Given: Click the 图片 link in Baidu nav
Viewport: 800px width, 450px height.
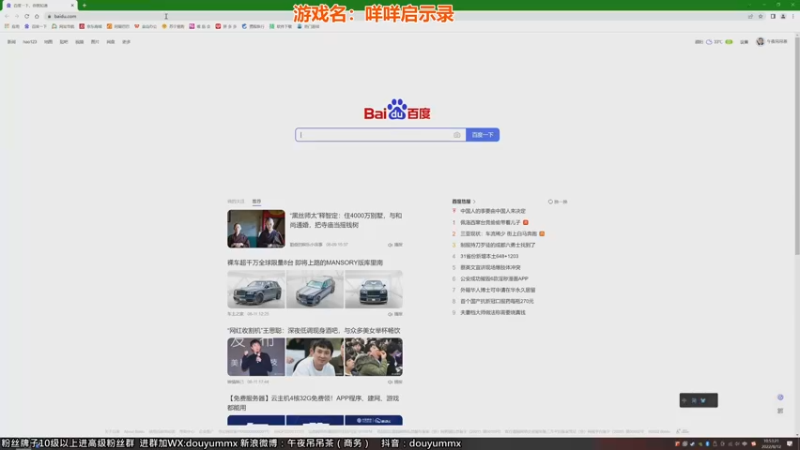Looking at the screenshot, I should tap(95, 42).
